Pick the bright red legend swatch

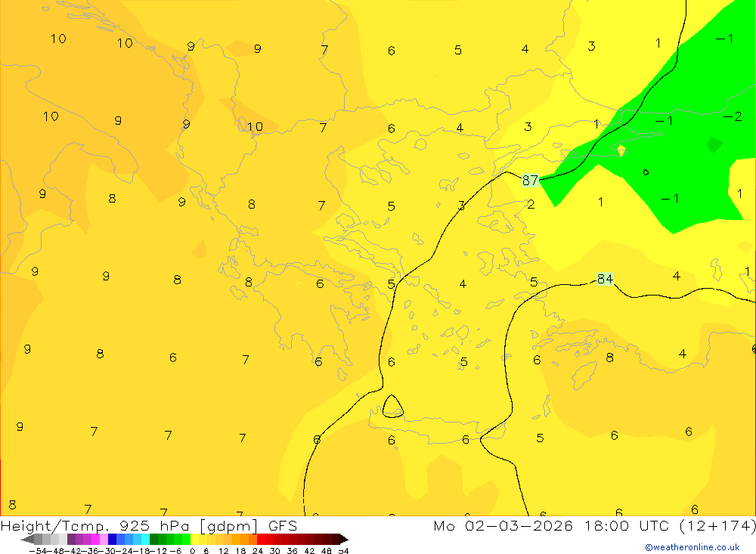(261, 540)
